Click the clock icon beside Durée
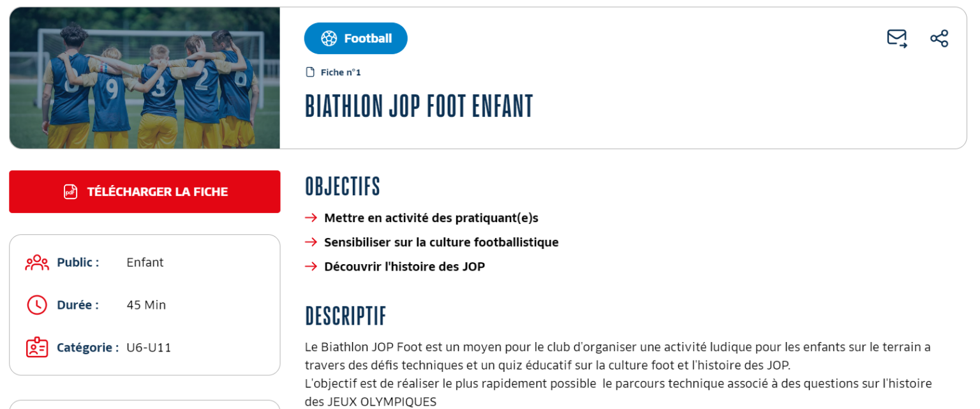This screenshot has height=409, width=980. tap(37, 304)
